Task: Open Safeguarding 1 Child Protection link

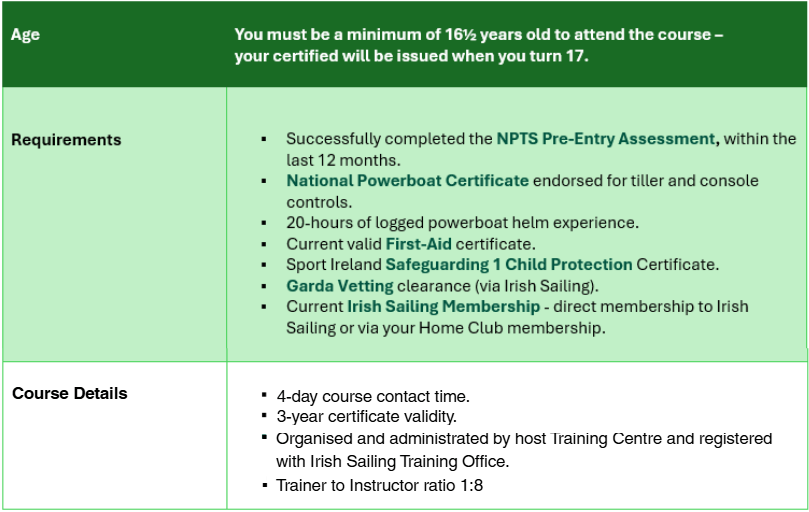Action: pyautogui.click(x=509, y=264)
